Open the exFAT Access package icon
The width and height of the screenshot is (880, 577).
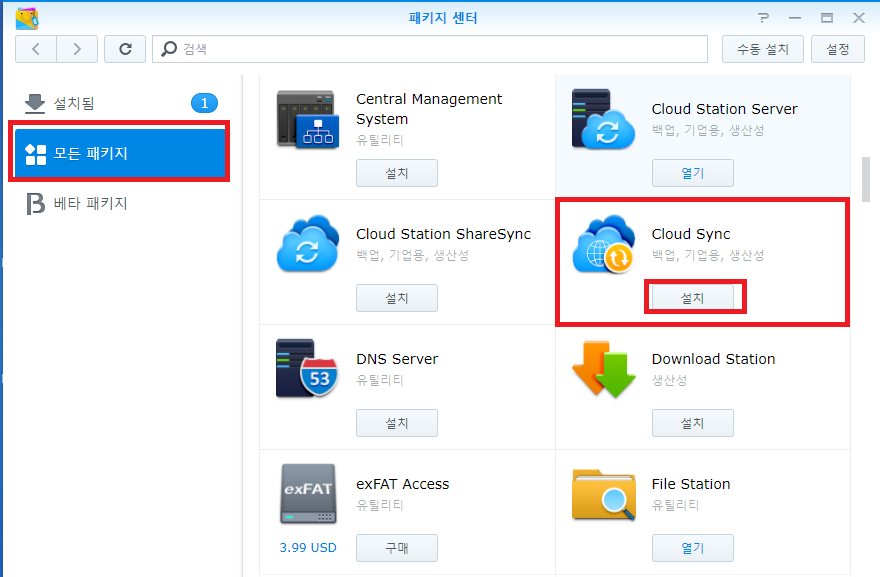point(308,494)
